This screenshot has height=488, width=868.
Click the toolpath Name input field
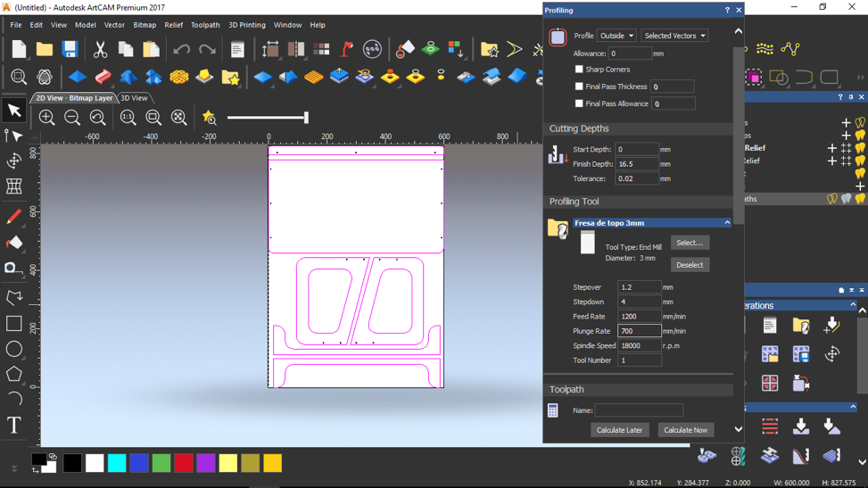pos(639,410)
